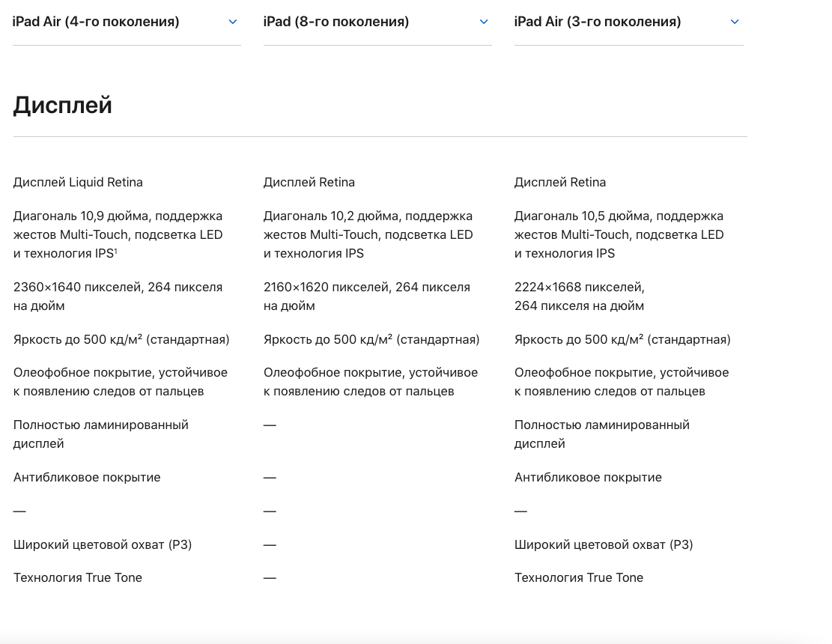Click Широкий цветовой охват (P3) in iPad Air 3 column
Image resolution: width=832 pixels, height=644 pixels.
coord(604,545)
